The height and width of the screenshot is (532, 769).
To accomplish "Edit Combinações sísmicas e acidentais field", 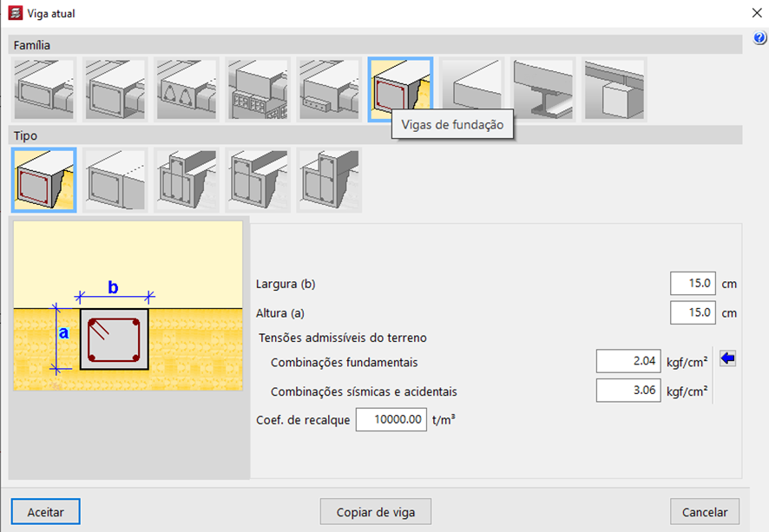I will [x=628, y=391].
